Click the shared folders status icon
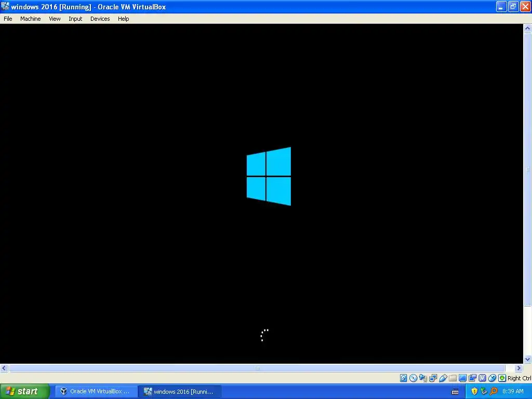The image size is (532, 399). [453, 378]
